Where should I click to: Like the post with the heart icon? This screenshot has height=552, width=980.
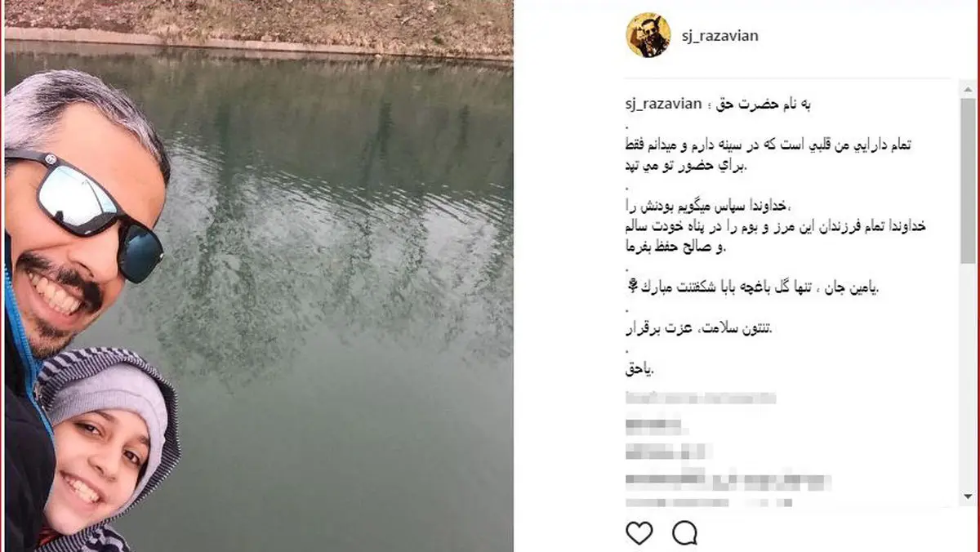[x=639, y=533]
